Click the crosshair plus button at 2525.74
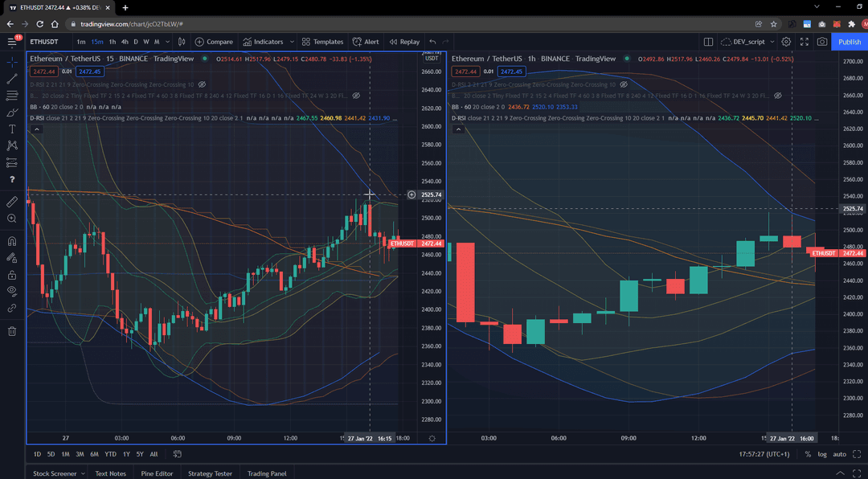 tap(411, 194)
